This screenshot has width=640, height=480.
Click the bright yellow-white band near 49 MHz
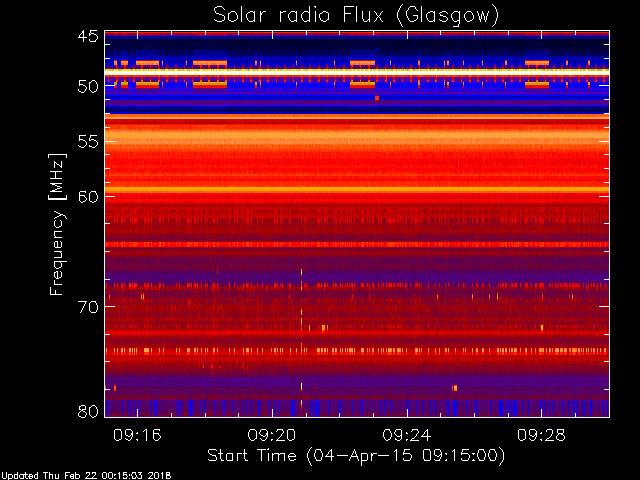tap(357, 72)
